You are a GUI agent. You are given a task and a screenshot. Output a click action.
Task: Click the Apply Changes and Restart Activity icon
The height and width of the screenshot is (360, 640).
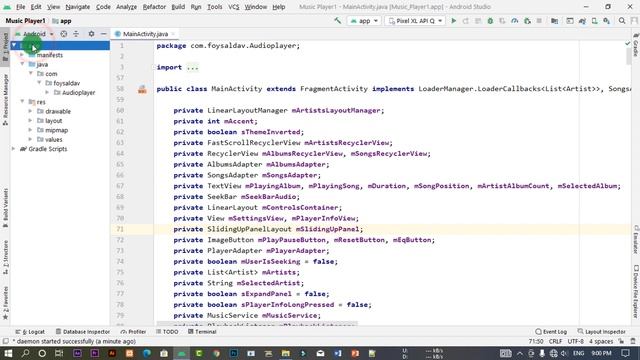pyautogui.click(x=466, y=21)
